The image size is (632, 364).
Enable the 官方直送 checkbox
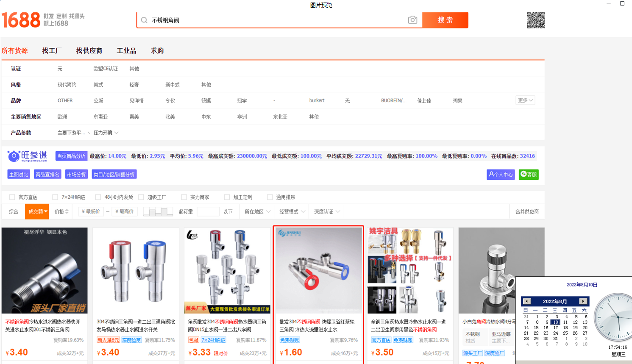(12, 197)
